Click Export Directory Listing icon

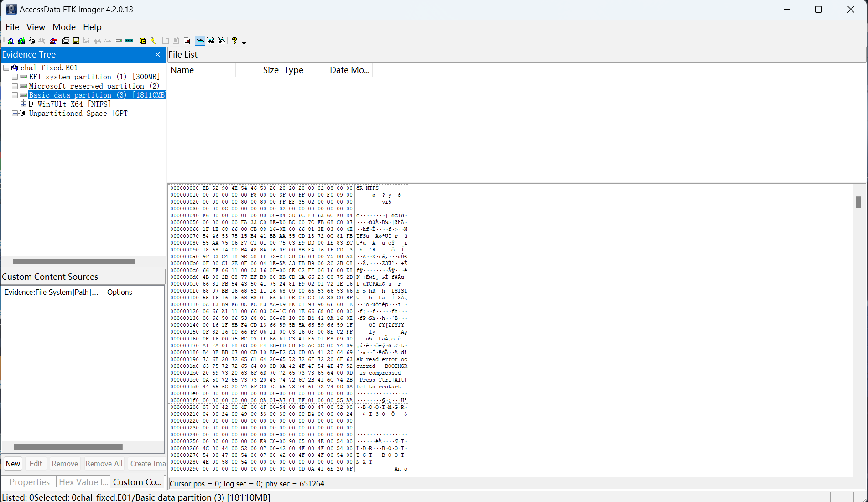click(187, 41)
